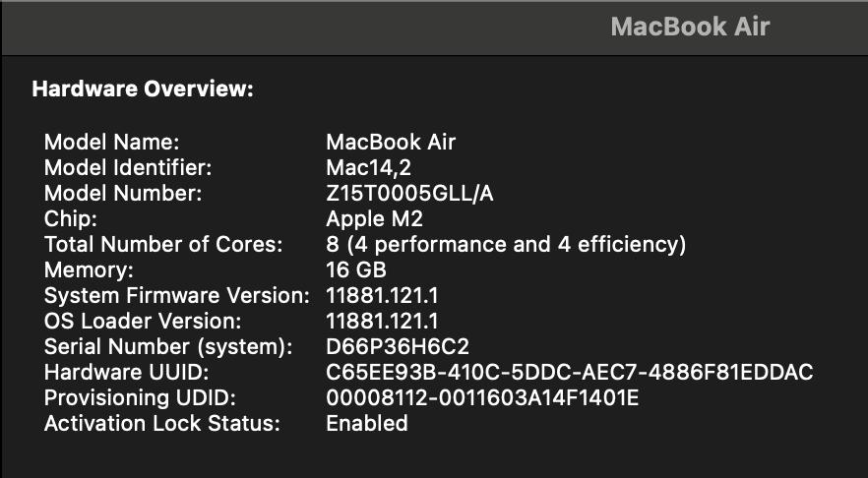Click the Model Name label
Image resolution: width=868 pixels, height=478 pixels.
pos(112,143)
